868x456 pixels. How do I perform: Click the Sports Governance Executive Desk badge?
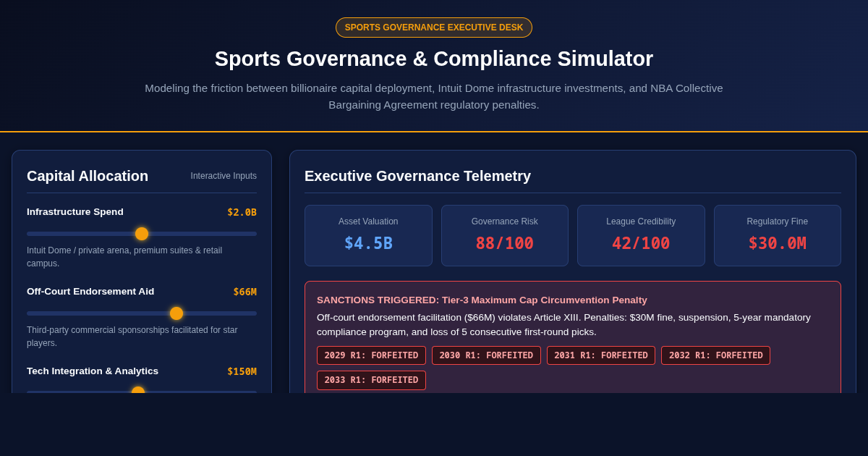pos(434,28)
